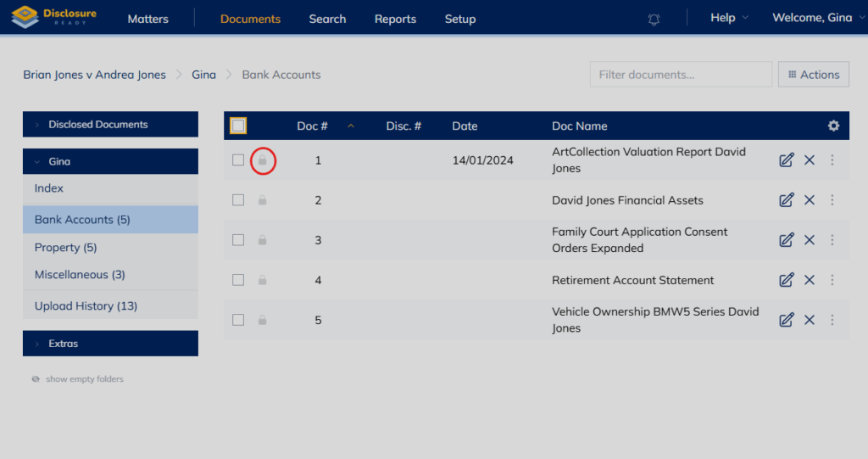Sort by Disc. # column header

(x=403, y=126)
